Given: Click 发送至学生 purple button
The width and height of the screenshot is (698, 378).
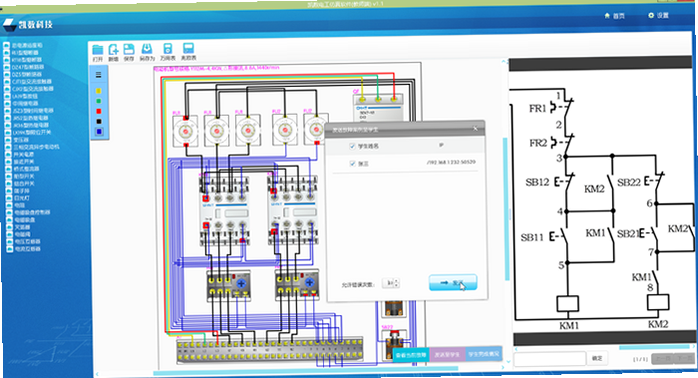Looking at the screenshot, I should click(x=447, y=354).
